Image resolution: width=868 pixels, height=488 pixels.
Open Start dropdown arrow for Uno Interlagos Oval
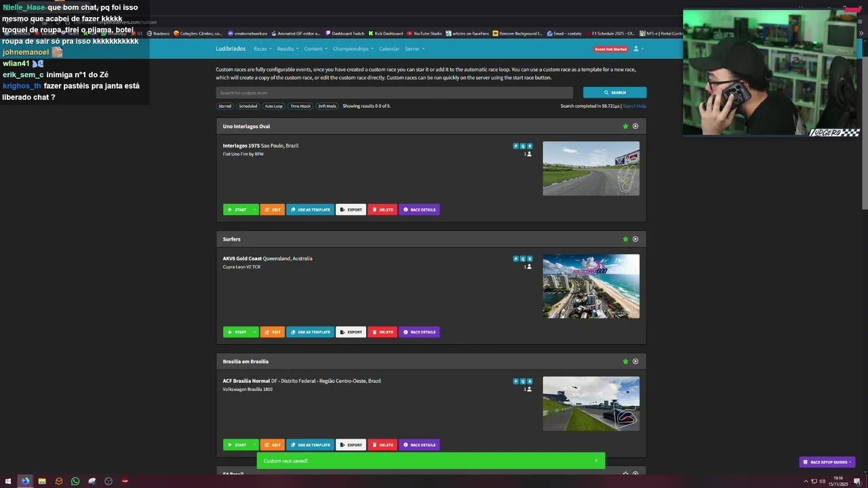(255, 209)
